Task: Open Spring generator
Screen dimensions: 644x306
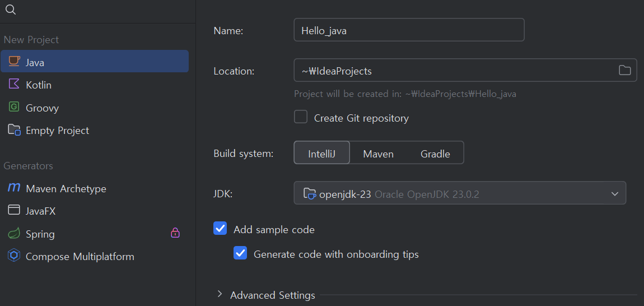Action: point(95,234)
